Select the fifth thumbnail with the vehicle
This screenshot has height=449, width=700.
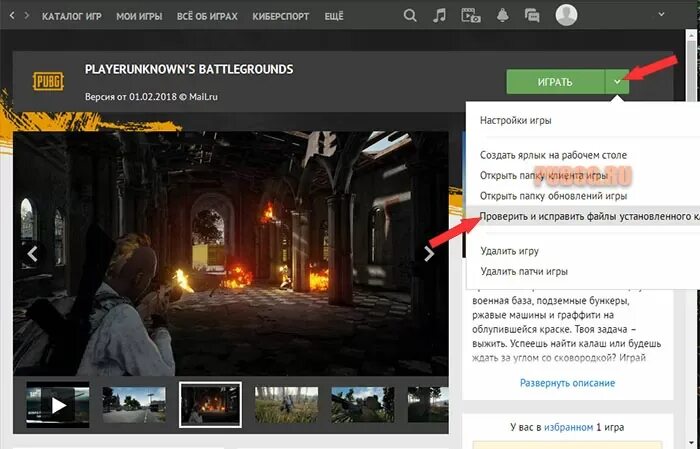tap(363, 405)
